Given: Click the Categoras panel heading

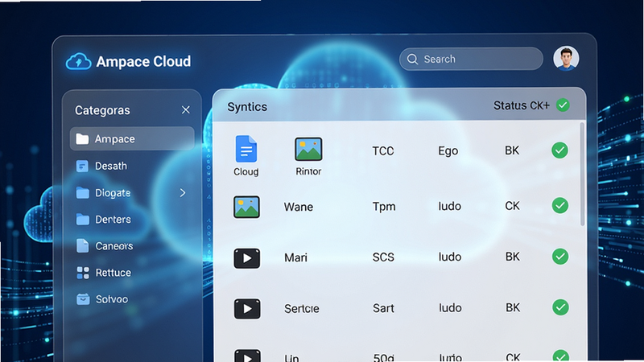Looking at the screenshot, I should pos(102,110).
